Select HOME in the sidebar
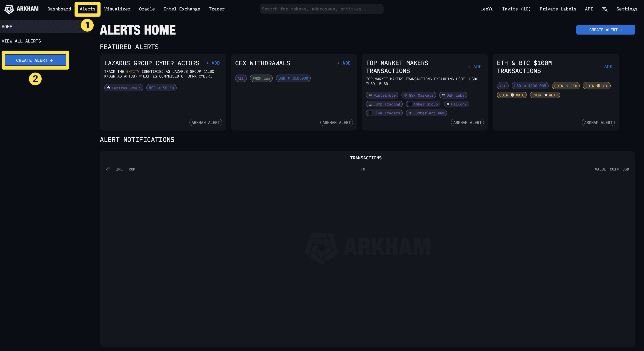Screen dimensions: 644x351 pos(45,27)
